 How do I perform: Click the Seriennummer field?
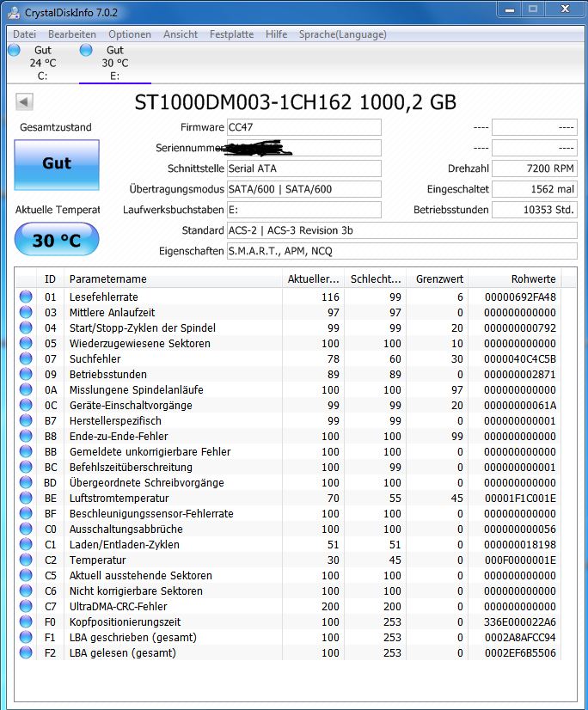(x=304, y=148)
